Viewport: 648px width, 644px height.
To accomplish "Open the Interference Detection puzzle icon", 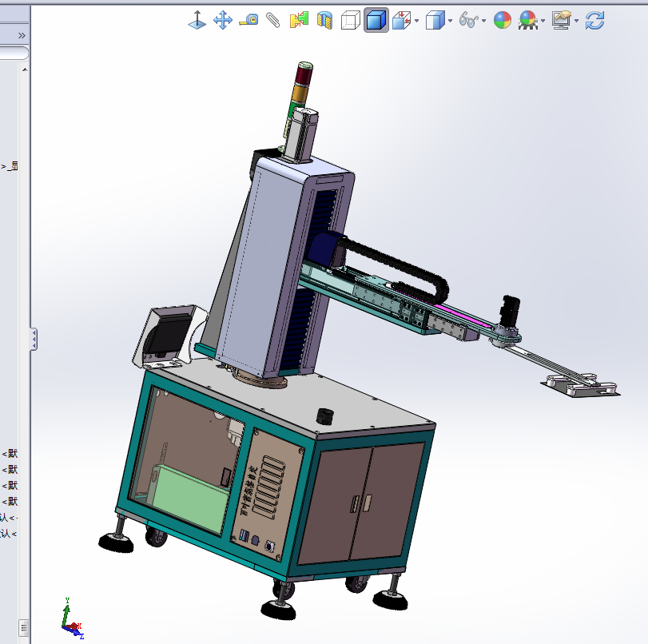I will point(299,20).
